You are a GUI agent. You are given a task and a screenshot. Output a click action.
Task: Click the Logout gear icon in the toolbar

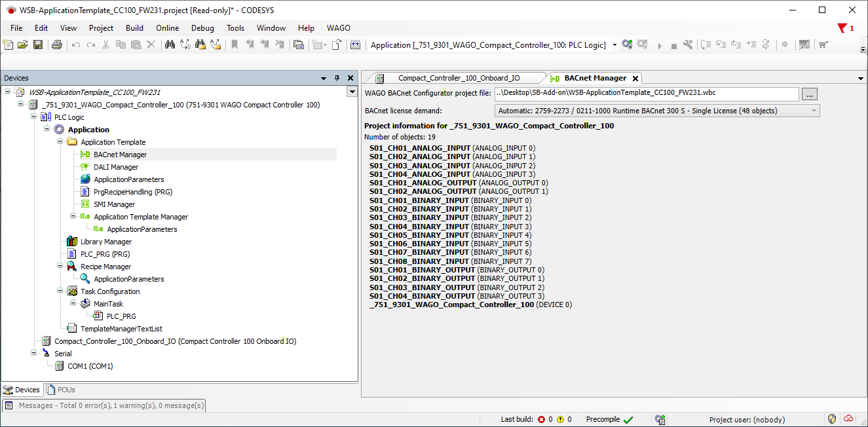pos(642,45)
